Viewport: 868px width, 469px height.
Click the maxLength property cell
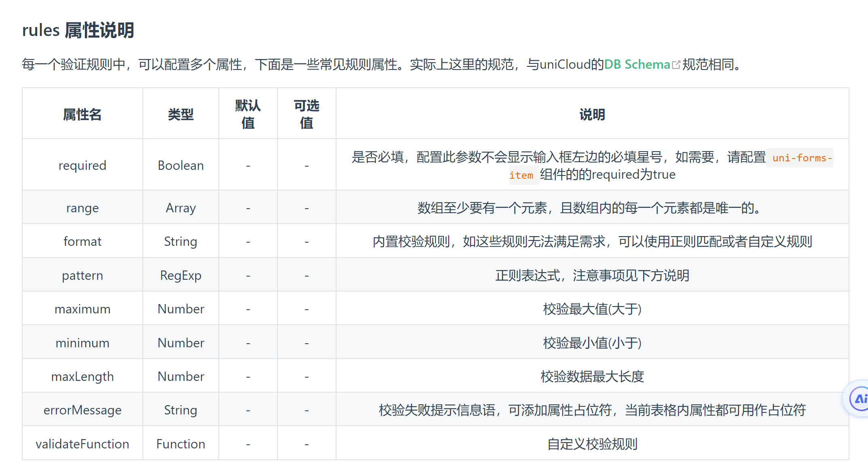82,376
